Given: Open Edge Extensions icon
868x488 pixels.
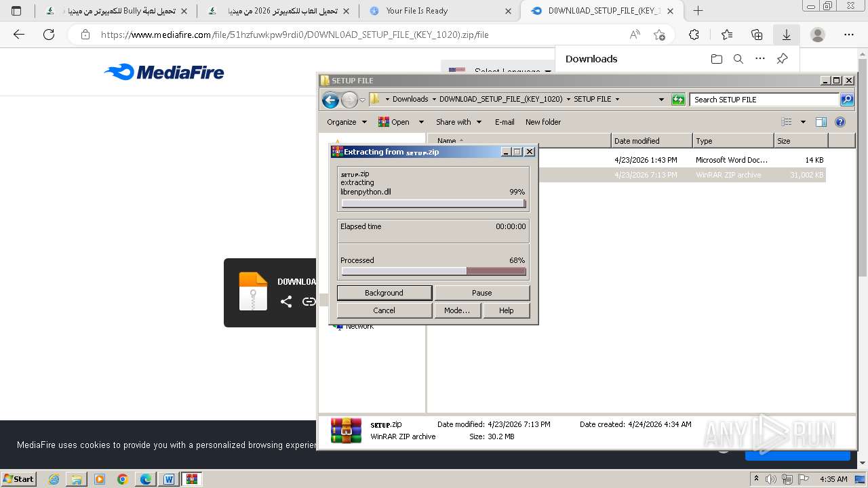Looking at the screenshot, I should click(x=694, y=35).
